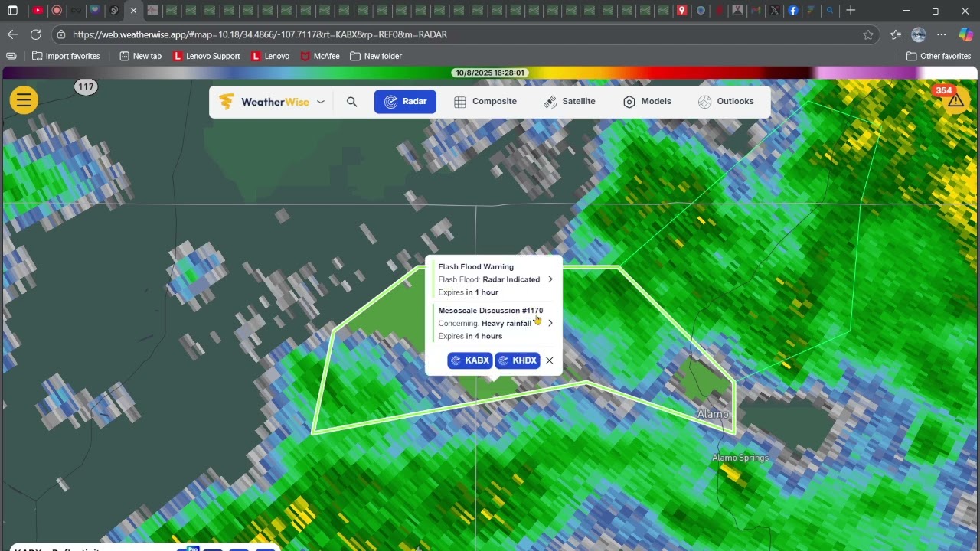The image size is (980, 551).
Task: Close the active browser tab
Action: click(x=133, y=11)
